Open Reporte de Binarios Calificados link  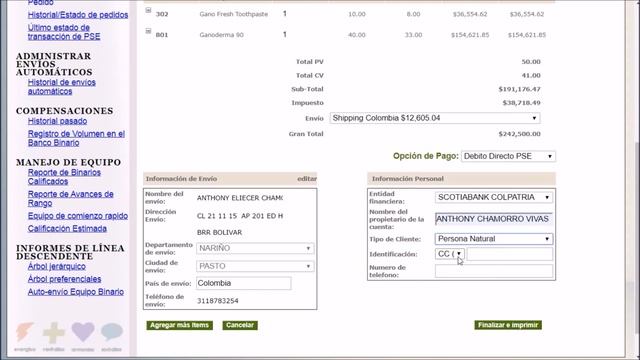click(64, 177)
